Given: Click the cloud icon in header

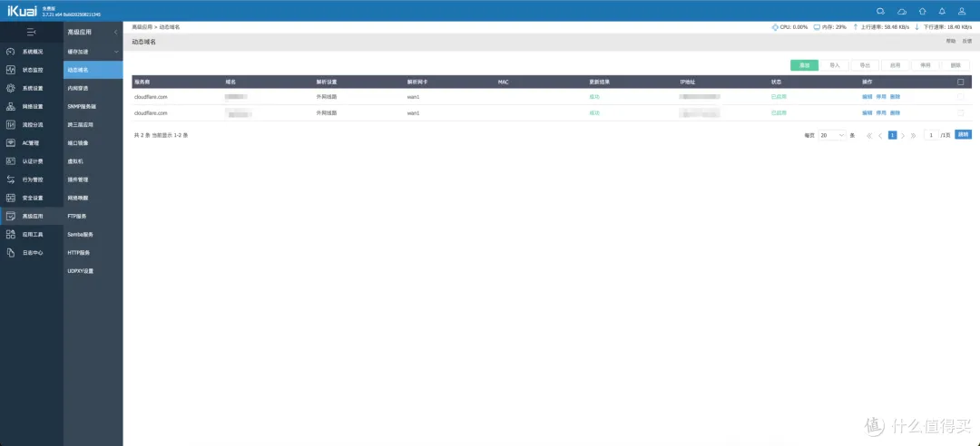Looking at the screenshot, I should coord(901,11).
